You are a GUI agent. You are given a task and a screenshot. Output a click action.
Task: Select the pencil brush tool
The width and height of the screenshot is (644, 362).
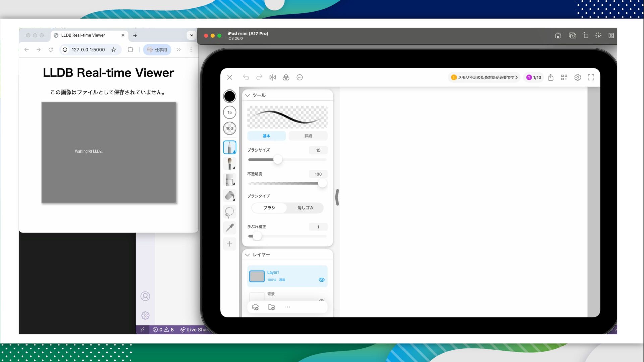click(230, 147)
